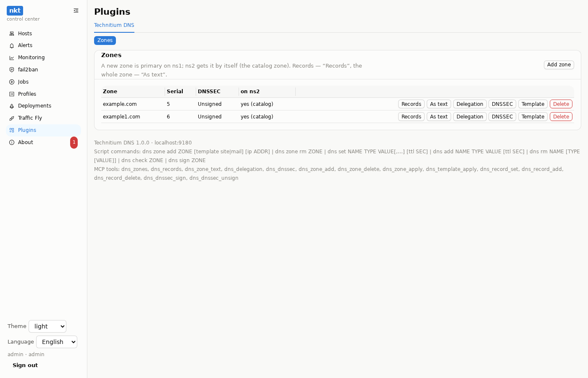588x378 pixels.
Task: Click the nkt logo
Action: coord(15,10)
